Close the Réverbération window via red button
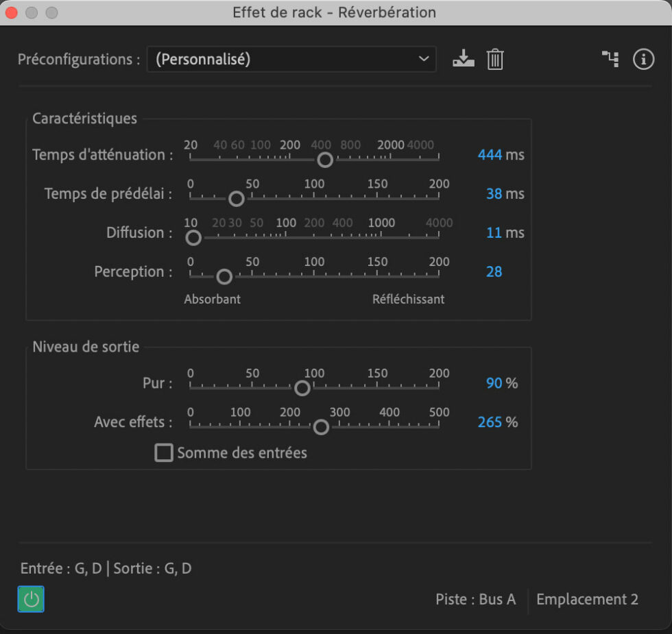672x634 pixels. click(x=11, y=13)
